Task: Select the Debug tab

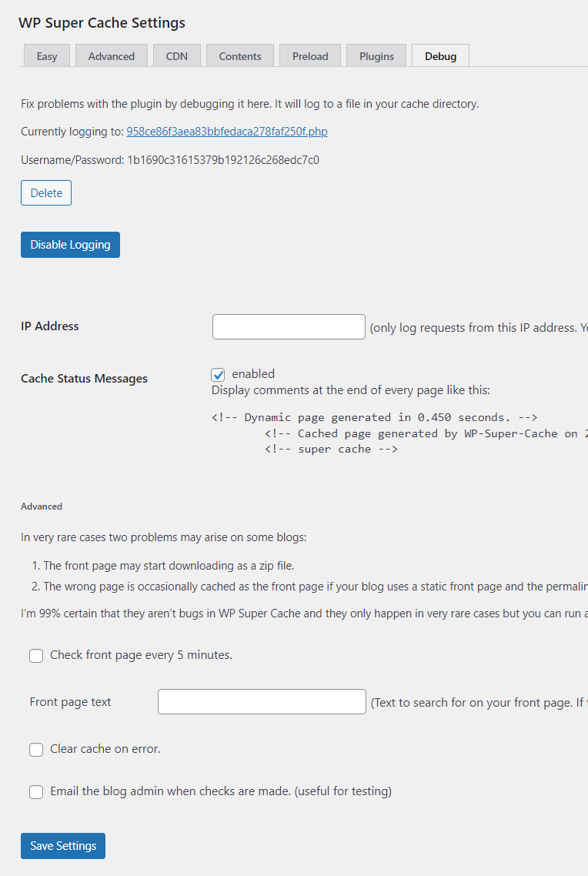Action: (440, 56)
